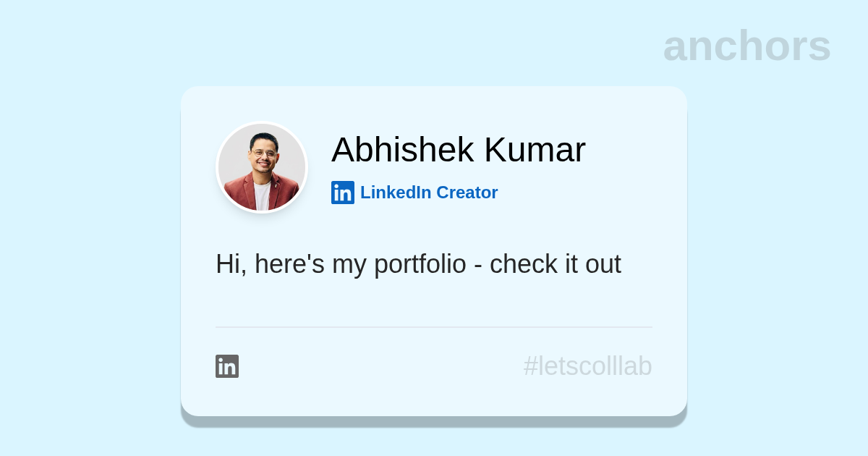The width and height of the screenshot is (868, 456).
Task: Click the portfolio intro message text
Action: [418, 264]
